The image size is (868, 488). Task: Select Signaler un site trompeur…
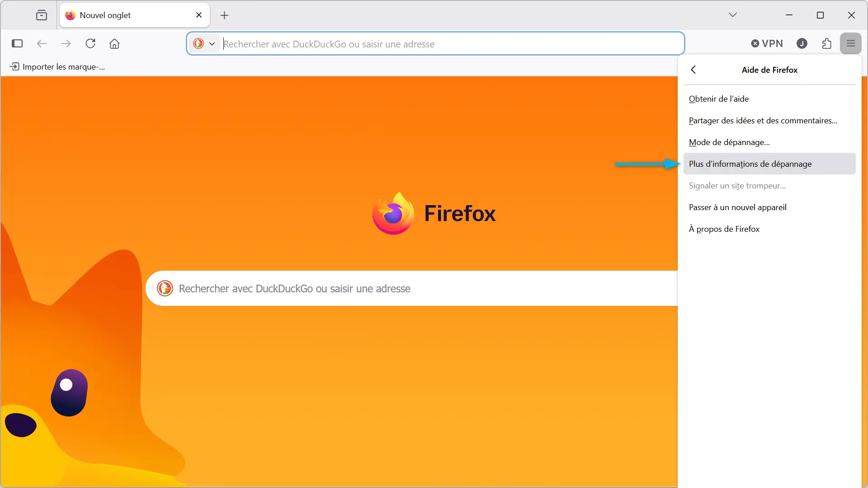(769, 186)
